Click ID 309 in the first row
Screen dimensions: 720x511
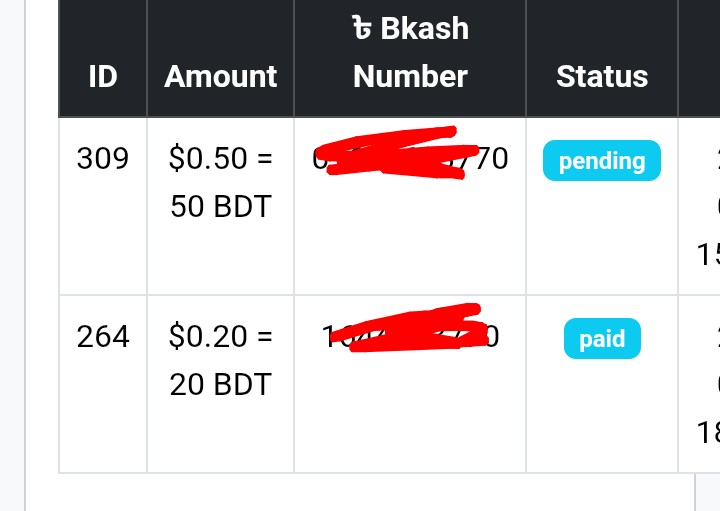103,158
